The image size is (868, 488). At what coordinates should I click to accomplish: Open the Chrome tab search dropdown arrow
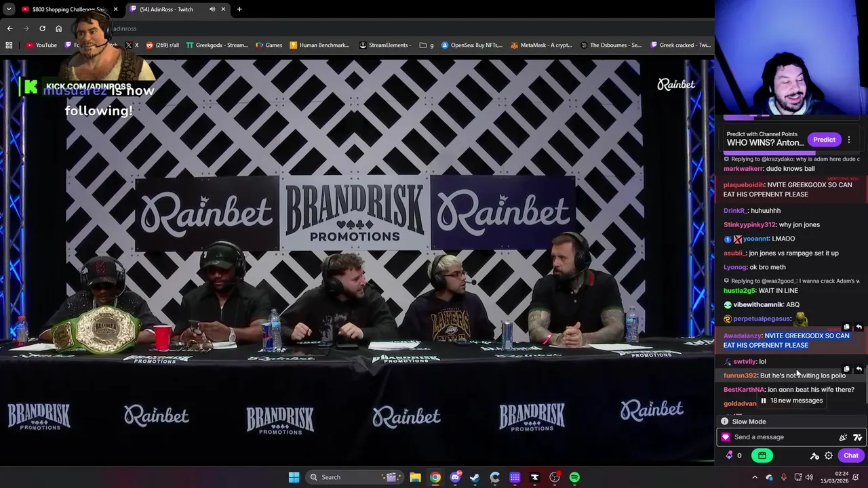coord(9,9)
